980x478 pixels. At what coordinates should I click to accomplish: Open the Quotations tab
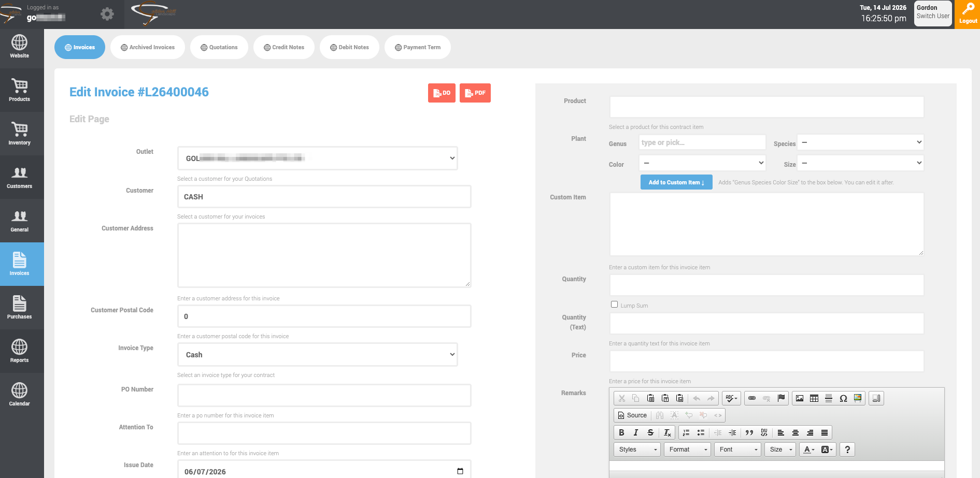[x=219, y=47]
